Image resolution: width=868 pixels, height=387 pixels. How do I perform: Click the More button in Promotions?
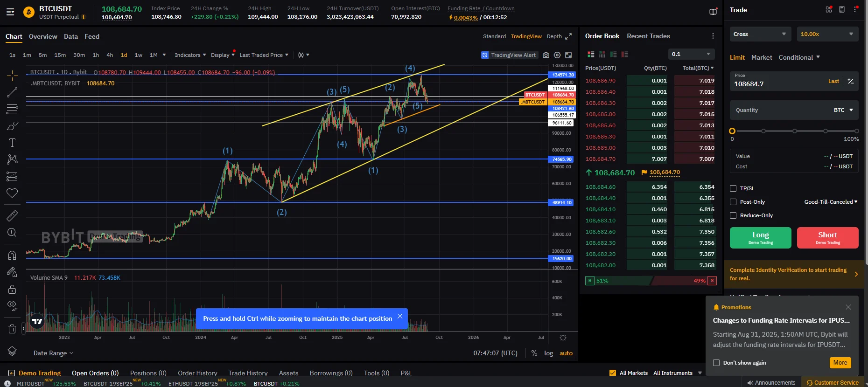click(x=840, y=363)
